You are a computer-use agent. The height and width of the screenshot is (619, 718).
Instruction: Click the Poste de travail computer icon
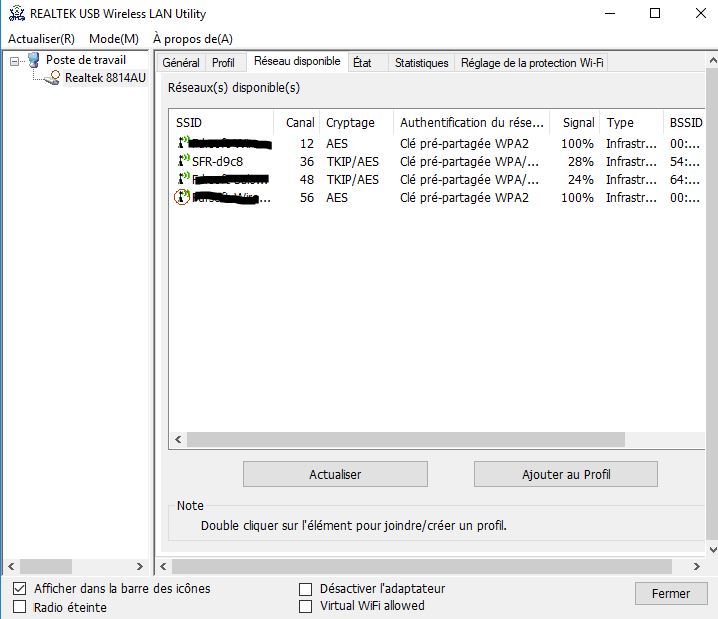tap(33, 60)
